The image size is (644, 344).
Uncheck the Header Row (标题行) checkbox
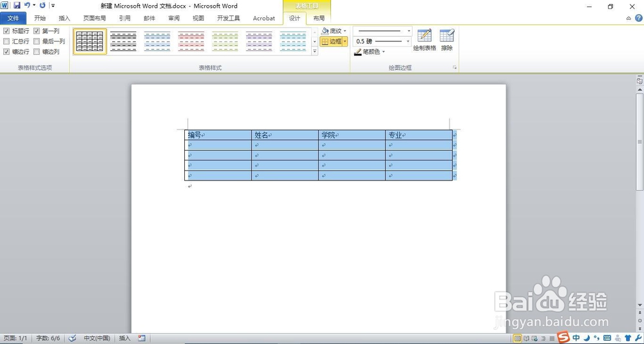(6, 31)
